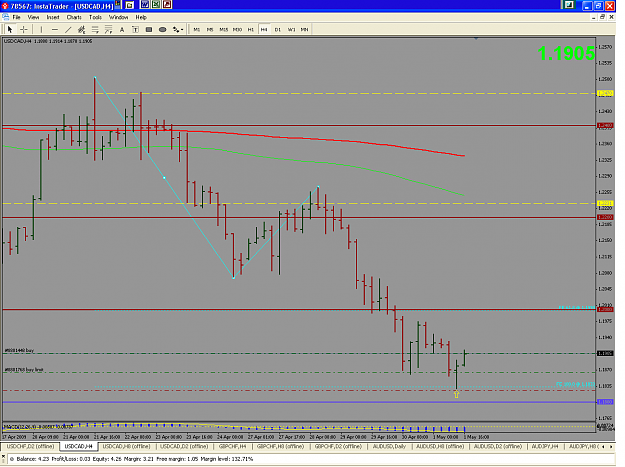Switch chart to D1 timeframe
Viewport: 625px width, 467px height.
[278, 29]
